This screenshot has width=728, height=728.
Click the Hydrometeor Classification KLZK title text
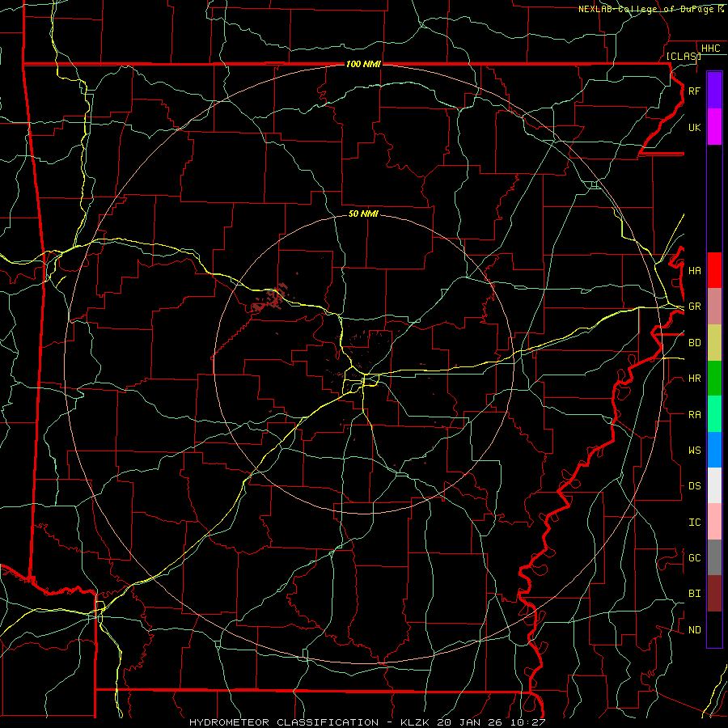(x=367, y=722)
